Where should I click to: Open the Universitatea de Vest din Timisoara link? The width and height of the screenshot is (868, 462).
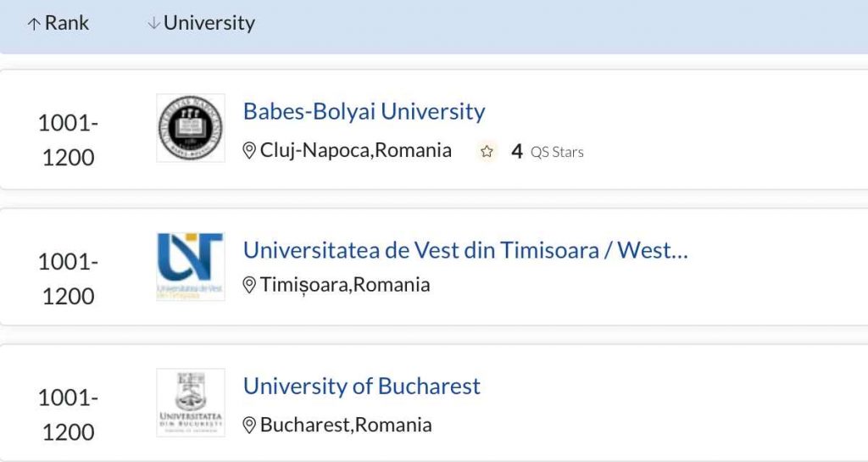point(465,250)
